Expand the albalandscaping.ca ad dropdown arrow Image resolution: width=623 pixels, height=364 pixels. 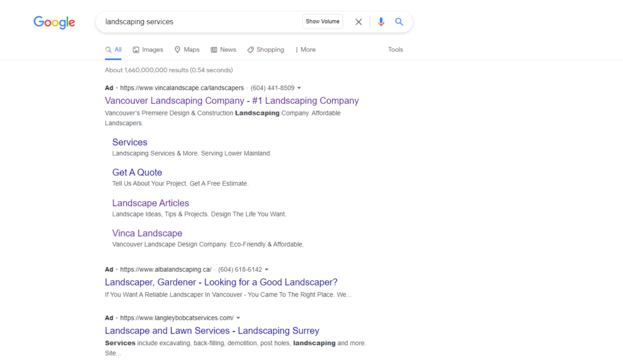coord(266,270)
